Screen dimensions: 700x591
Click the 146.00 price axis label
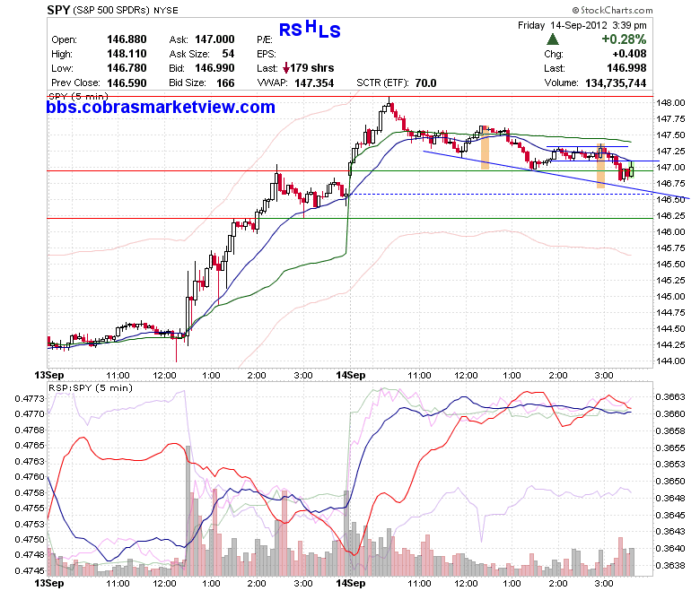[670, 232]
